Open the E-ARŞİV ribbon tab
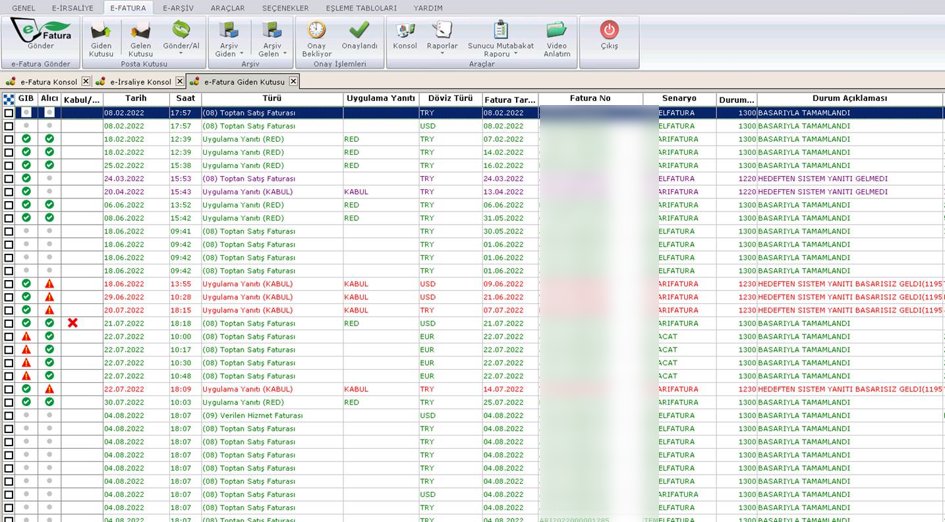This screenshot has width=945, height=522. (178, 8)
